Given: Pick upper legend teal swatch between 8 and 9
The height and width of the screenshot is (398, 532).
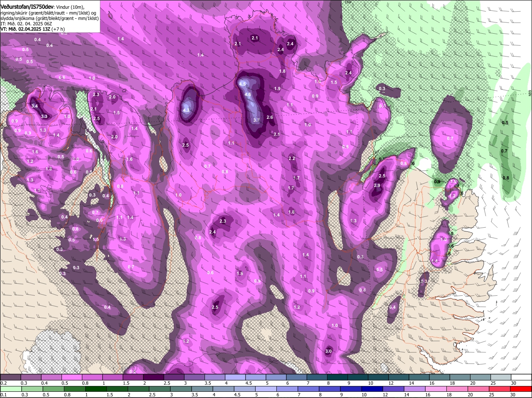Looking at the screenshot, I should [x=338, y=376].
